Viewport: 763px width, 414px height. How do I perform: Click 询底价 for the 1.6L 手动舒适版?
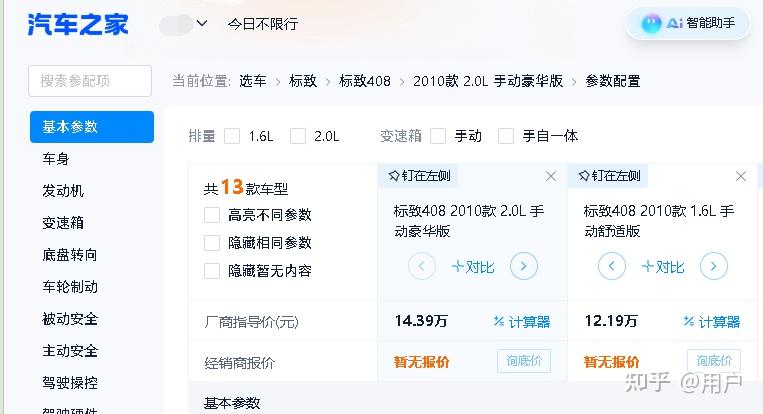713,361
